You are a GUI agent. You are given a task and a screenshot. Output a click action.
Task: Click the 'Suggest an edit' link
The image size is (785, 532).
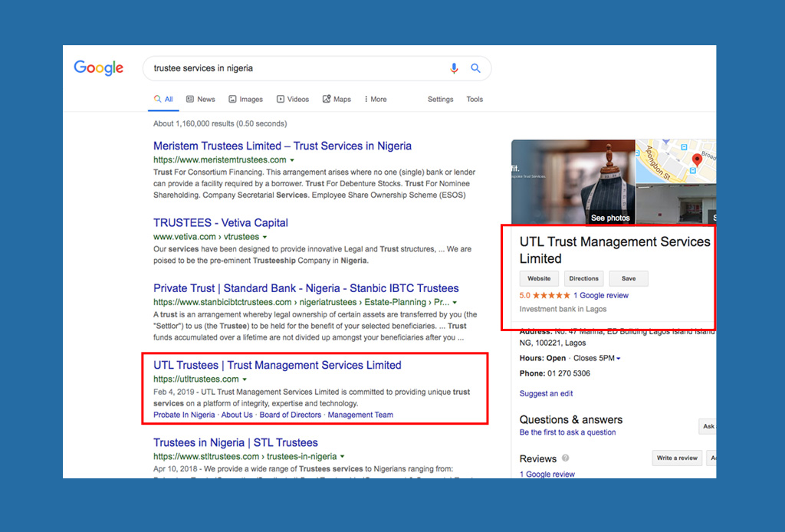tap(546, 393)
